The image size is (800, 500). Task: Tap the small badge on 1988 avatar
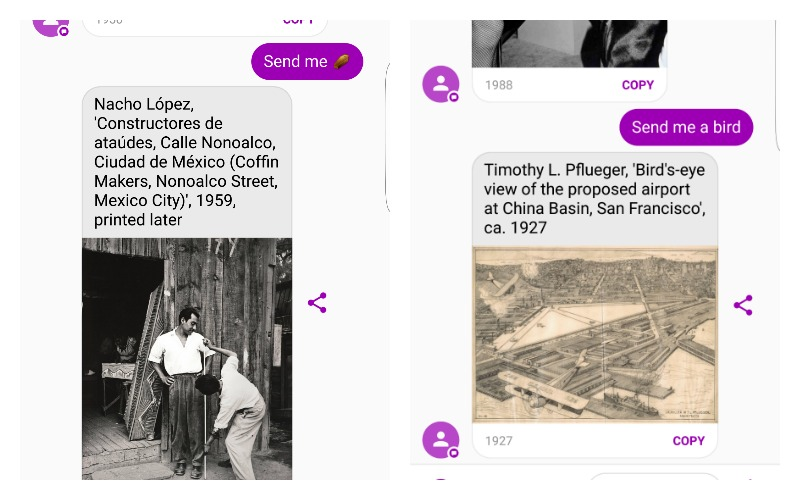coord(453,97)
